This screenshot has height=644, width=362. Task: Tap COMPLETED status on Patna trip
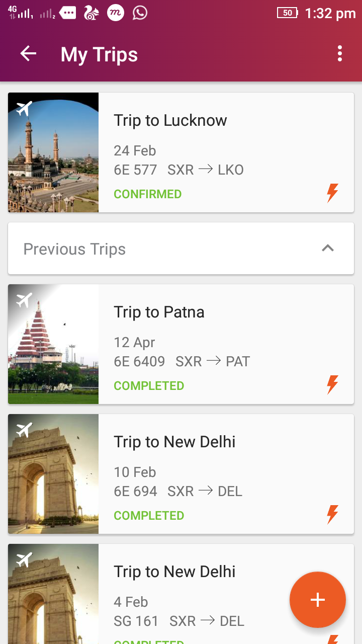[x=149, y=386]
